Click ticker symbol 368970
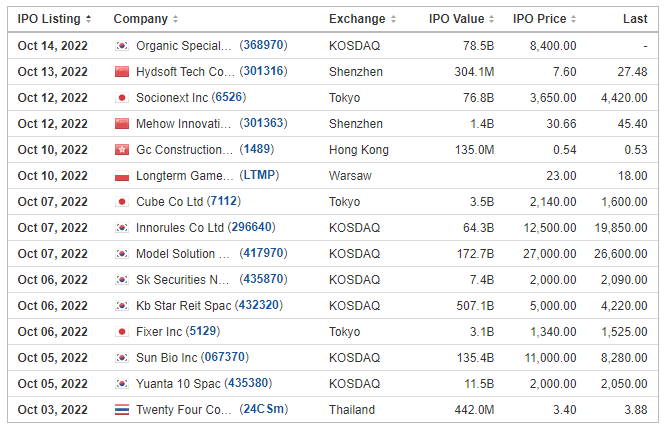Screen dimensions: 665x431 click(x=263, y=45)
